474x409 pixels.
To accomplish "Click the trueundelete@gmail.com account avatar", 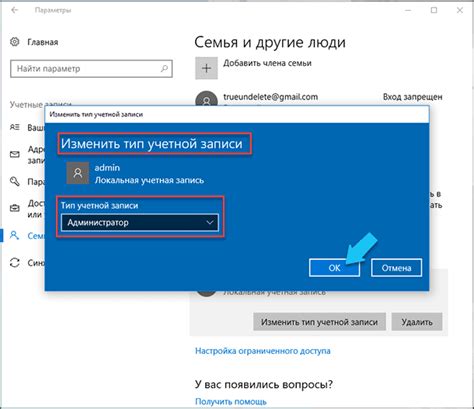I will [x=206, y=99].
